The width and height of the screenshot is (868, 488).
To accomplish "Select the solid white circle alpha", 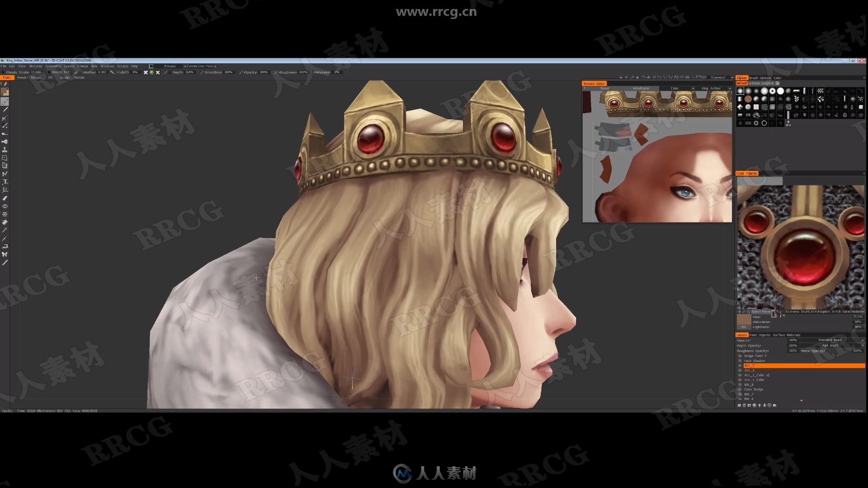I will 780,91.
